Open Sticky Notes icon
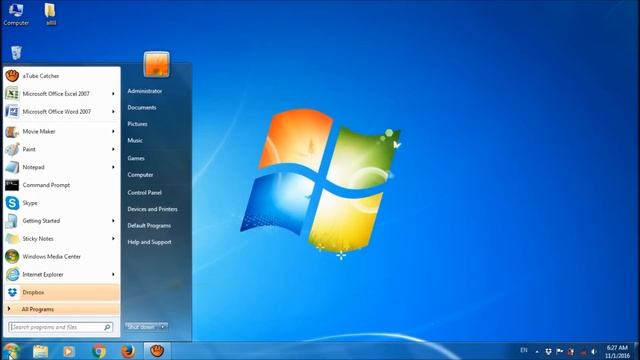The height and width of the screenshot is (360, 640). tap(12, 239)
